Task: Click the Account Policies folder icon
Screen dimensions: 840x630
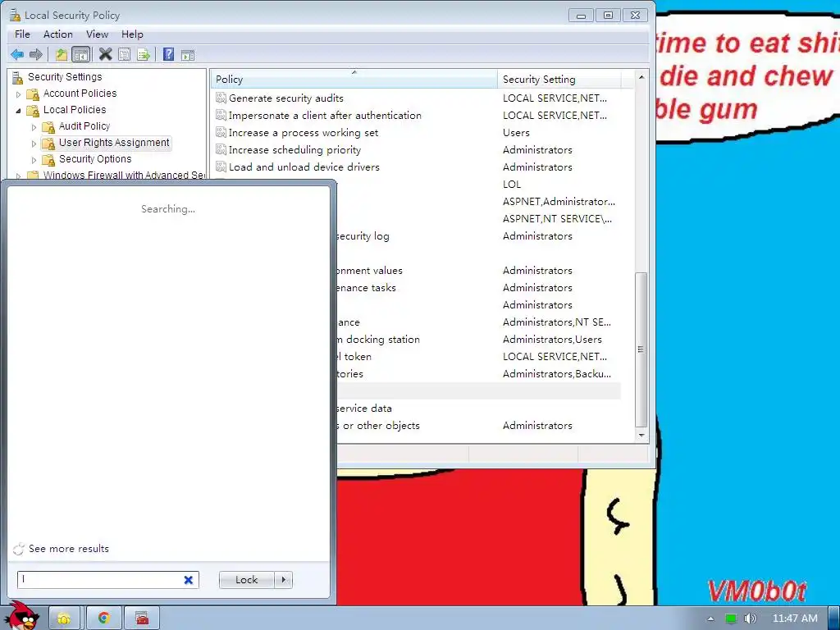Action: coord(33,94)
